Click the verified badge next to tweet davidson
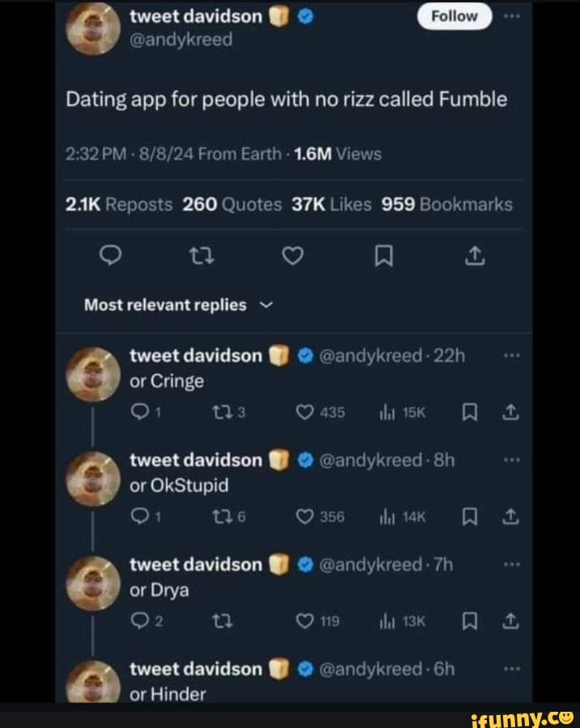580x728 pixels. [x=305, y=15]
